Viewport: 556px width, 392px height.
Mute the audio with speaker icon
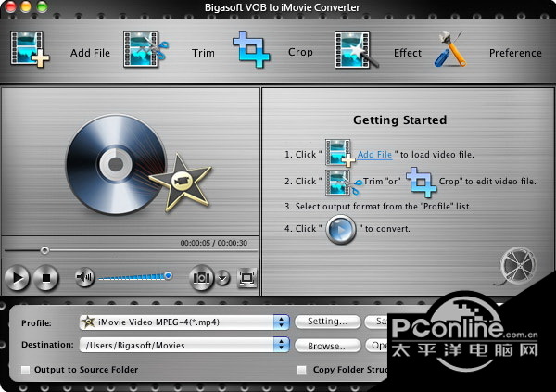(x=84, y=276)
